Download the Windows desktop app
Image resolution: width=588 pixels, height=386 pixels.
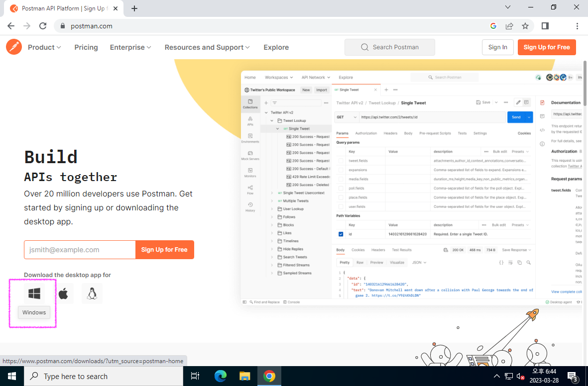[34, 293]
